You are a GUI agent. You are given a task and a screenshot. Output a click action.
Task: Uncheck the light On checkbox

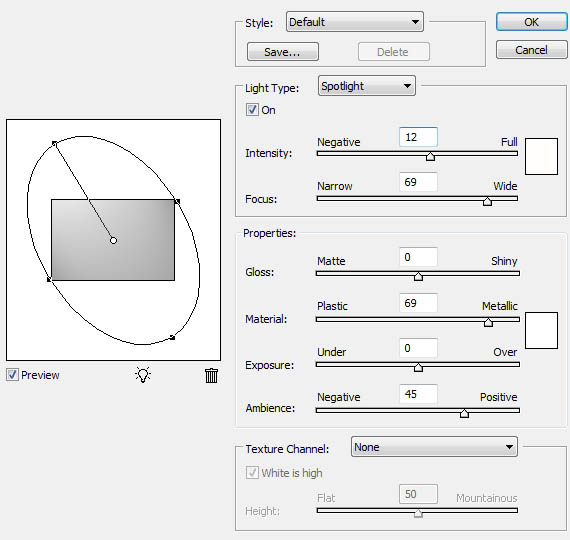point(252,109)
